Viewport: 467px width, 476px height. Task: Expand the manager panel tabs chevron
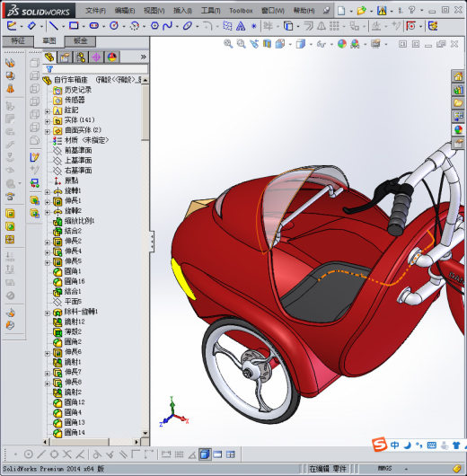pyautogui.click(x=144, y=57)
